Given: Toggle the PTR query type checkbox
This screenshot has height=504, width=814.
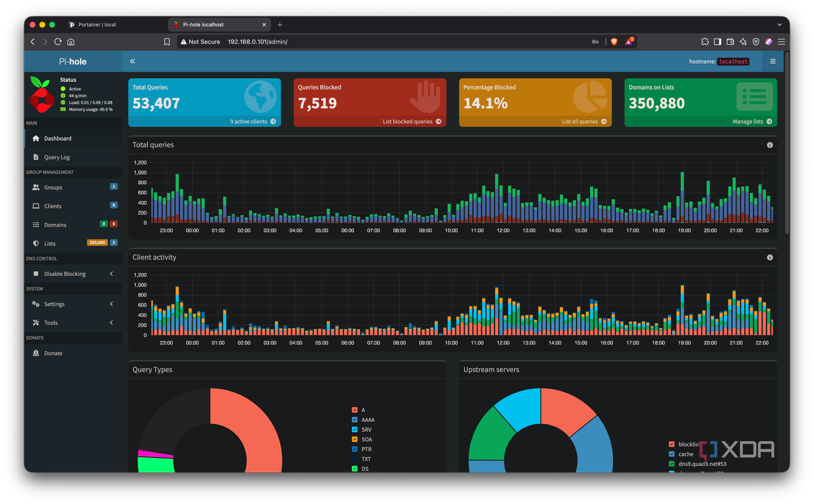Looking at the screenshot, I should pos(354,449).
